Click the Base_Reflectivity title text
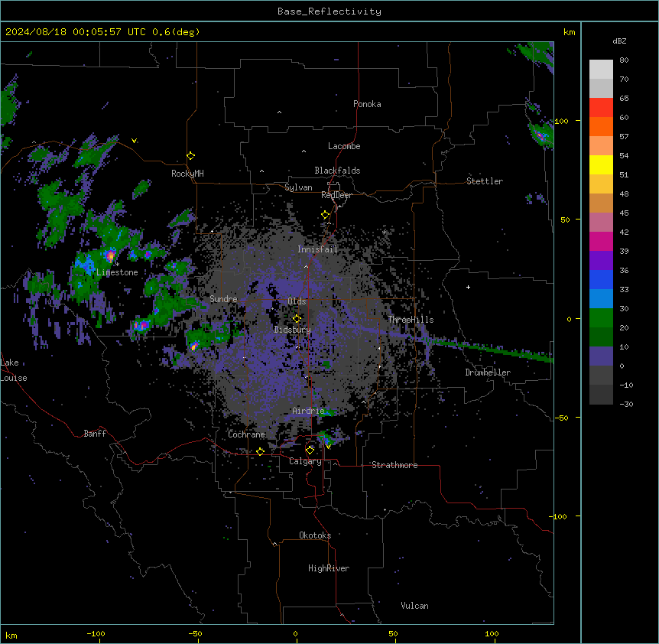 pyautogui.click(x=329, y=11)
